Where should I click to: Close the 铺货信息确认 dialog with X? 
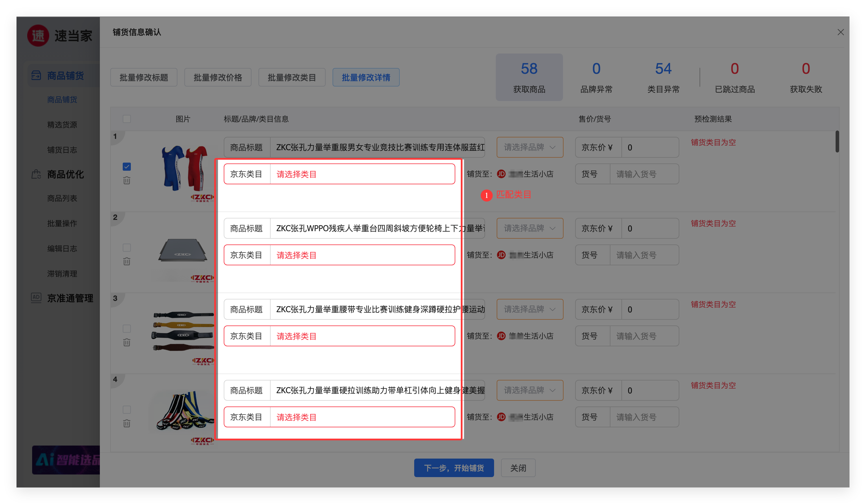pyautogui.click(x=841, y=32)
